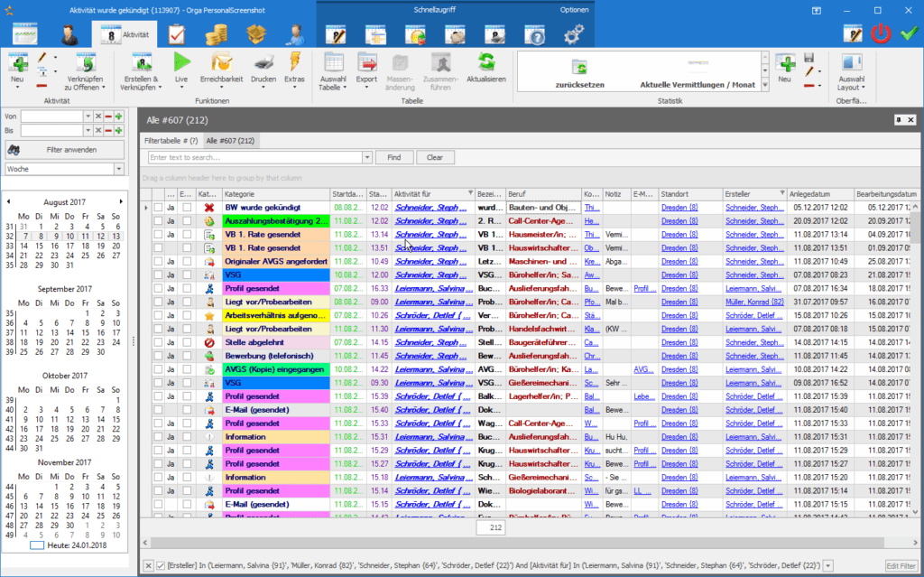
Task: Open the Woche dropdown
Action: click(119, 169)
